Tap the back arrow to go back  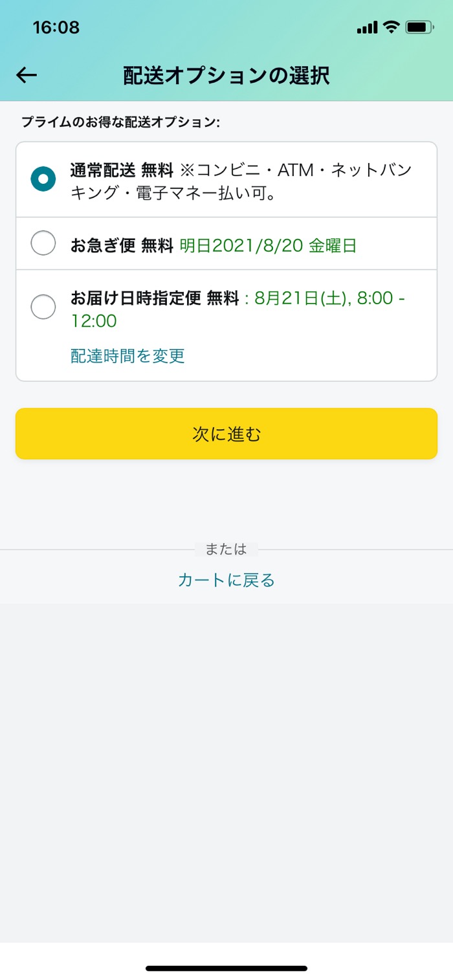pyautogui.click(x=26, y=75)
